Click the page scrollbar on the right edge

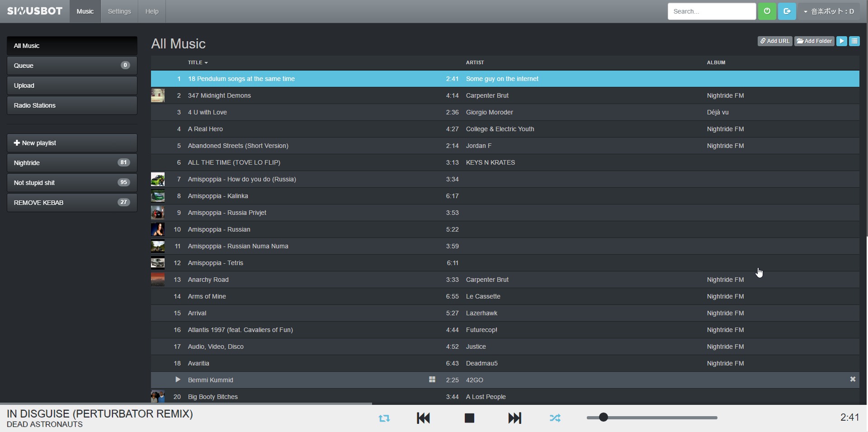coord(867,118)
